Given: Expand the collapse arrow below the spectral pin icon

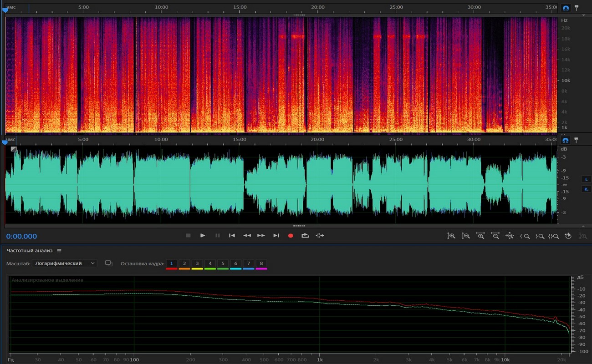Looking at the screenshot, I should [584, 15].
